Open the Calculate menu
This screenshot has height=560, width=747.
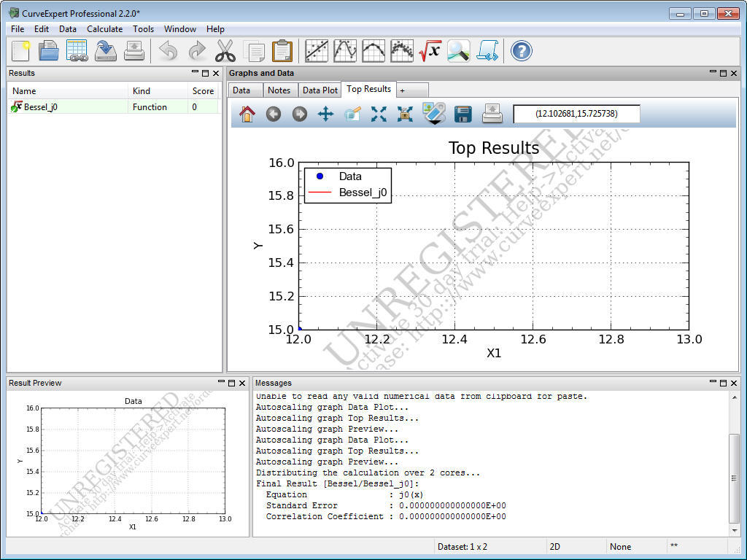105,29
